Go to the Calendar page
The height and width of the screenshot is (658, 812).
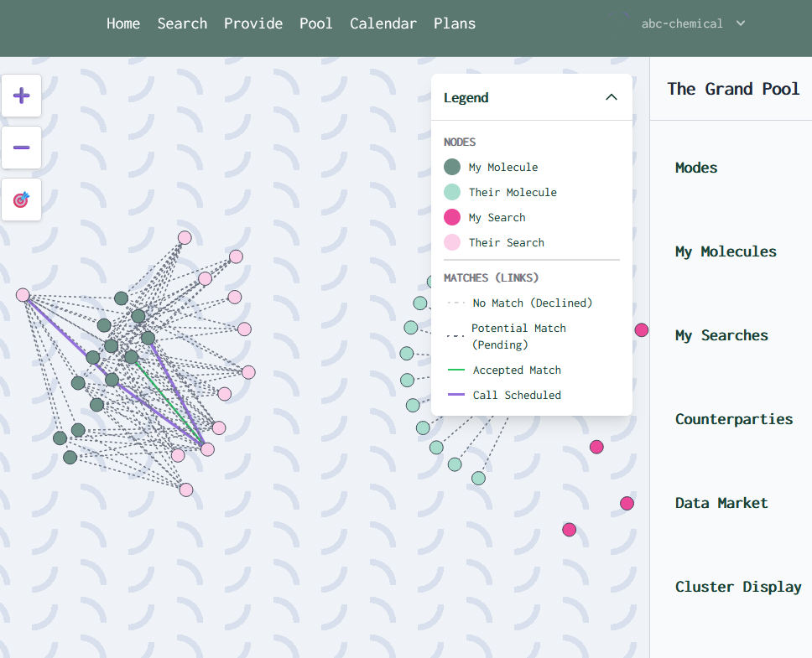(383, 23)
